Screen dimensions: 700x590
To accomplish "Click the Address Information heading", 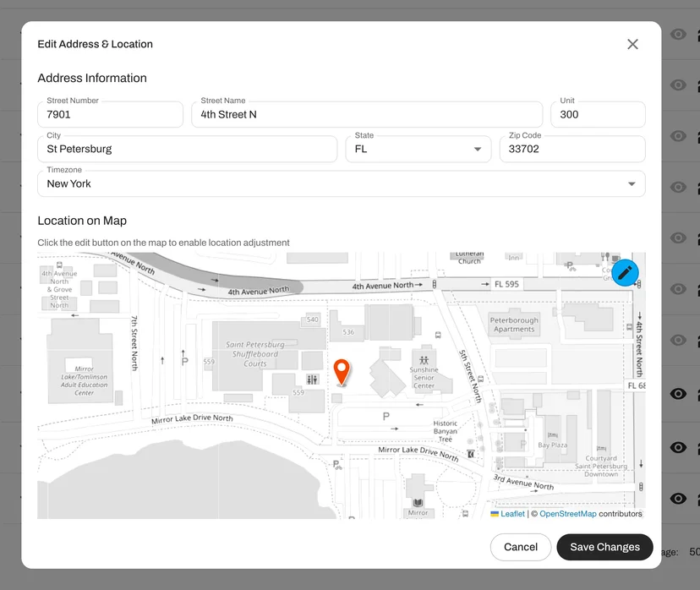I will point(92,78).
